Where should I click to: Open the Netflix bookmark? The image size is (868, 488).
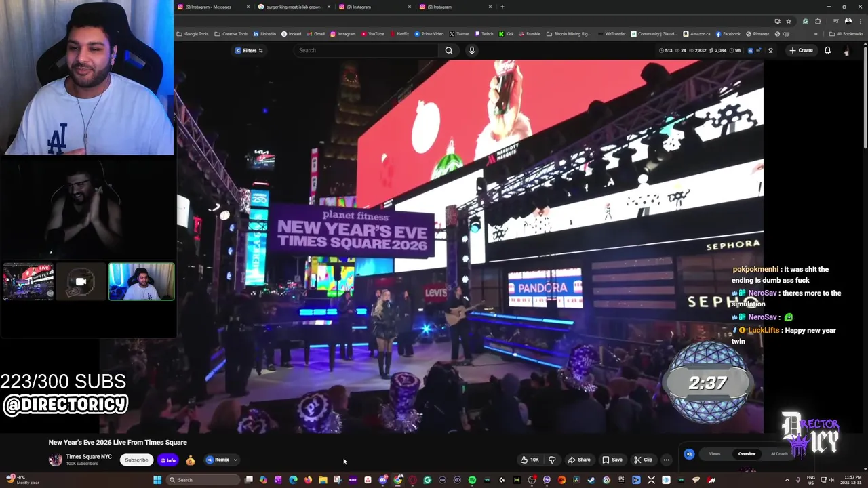coord(399,34)
